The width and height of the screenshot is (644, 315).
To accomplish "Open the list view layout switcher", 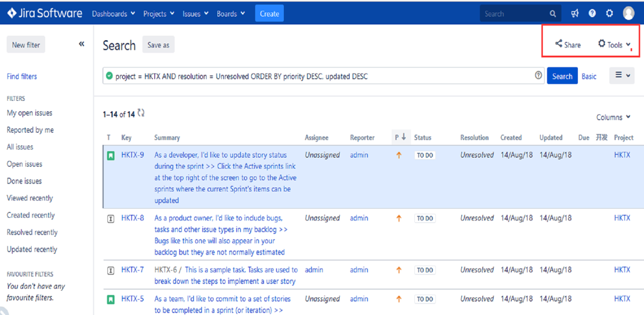I will [622, 76].
